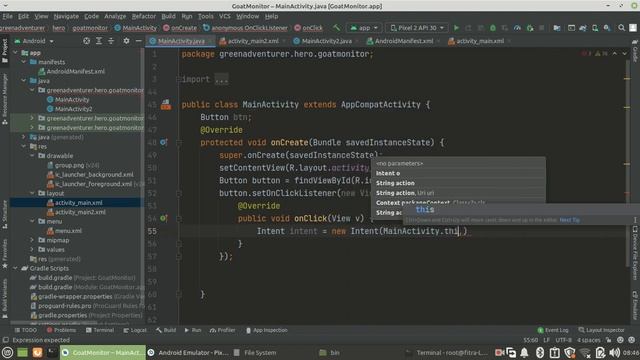Toggle read-only lock icon in status bar
Screen dimensions: 640x360
[609, 340]
